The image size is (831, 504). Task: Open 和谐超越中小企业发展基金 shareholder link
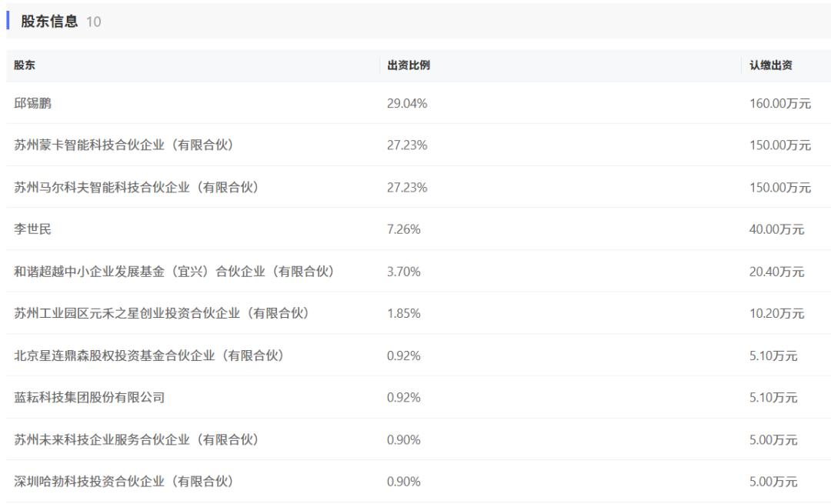pos(173,272)
